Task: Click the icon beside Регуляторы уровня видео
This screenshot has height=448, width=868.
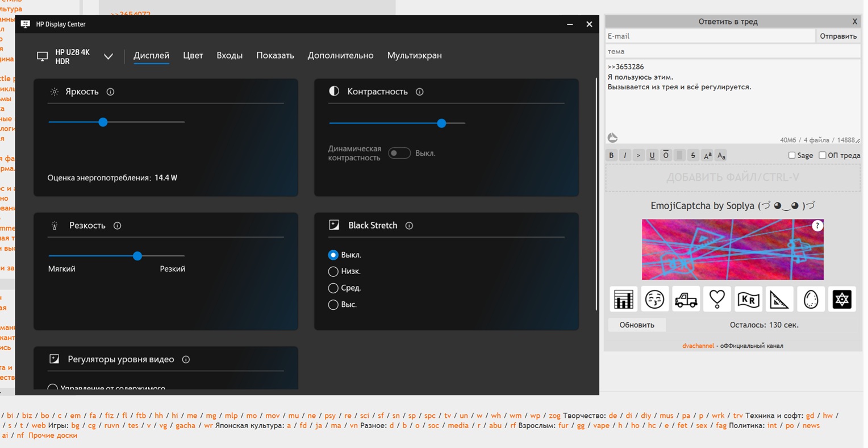Action: pyautogui.click(x=55, y=359)
